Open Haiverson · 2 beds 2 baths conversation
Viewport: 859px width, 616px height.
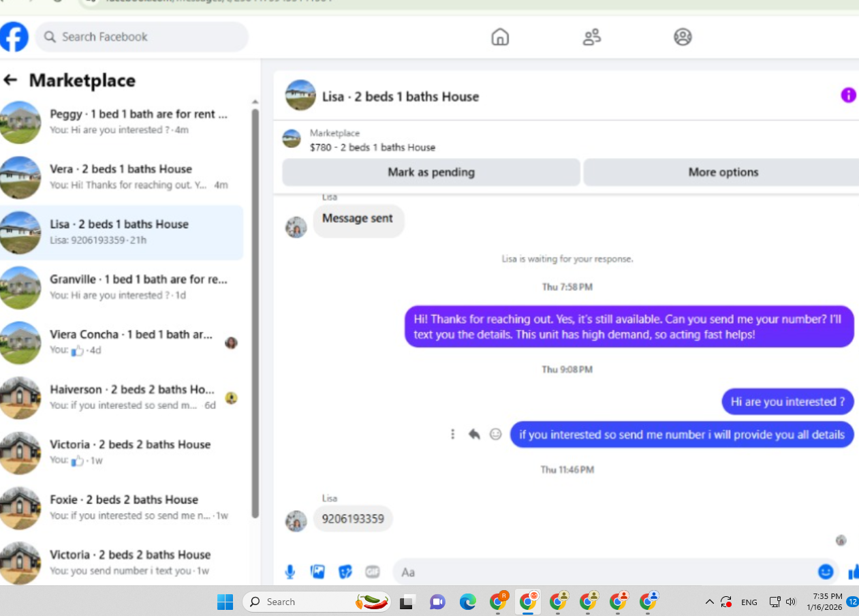coord(121,397)
